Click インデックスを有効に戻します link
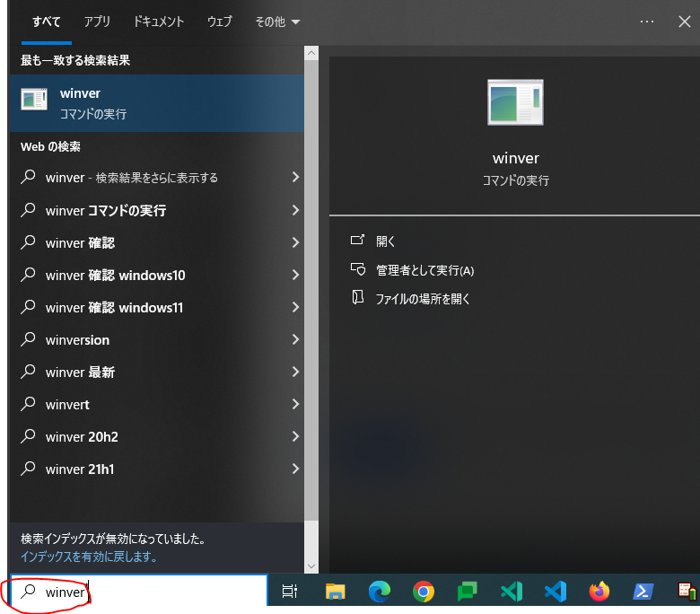 88,557
